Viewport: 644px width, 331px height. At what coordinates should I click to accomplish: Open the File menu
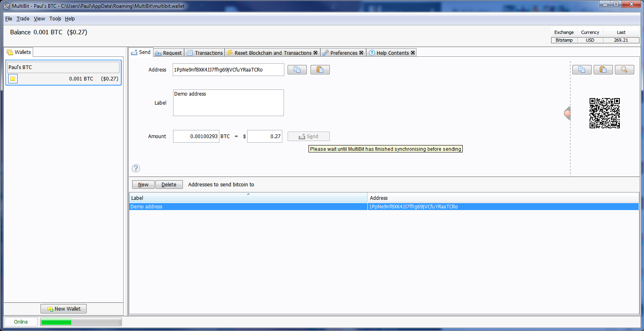[9, 19]
